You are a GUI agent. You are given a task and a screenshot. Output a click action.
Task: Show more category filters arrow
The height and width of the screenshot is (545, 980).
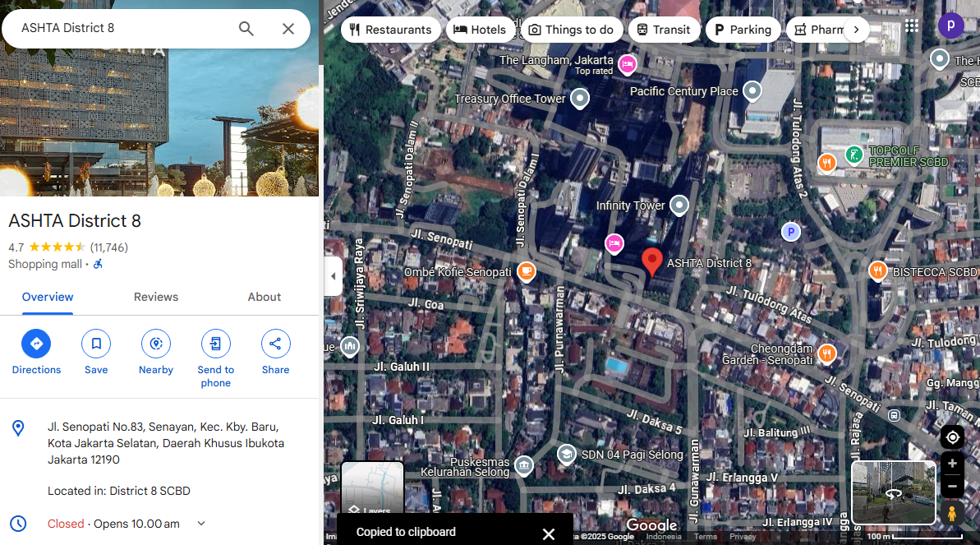tap(856, 30)
